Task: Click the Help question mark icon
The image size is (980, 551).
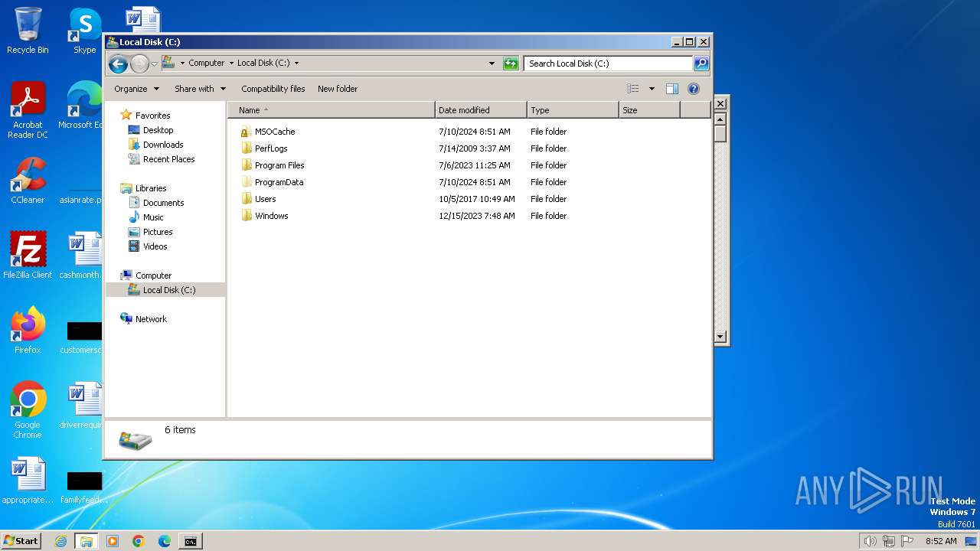Action: point(694,89)
